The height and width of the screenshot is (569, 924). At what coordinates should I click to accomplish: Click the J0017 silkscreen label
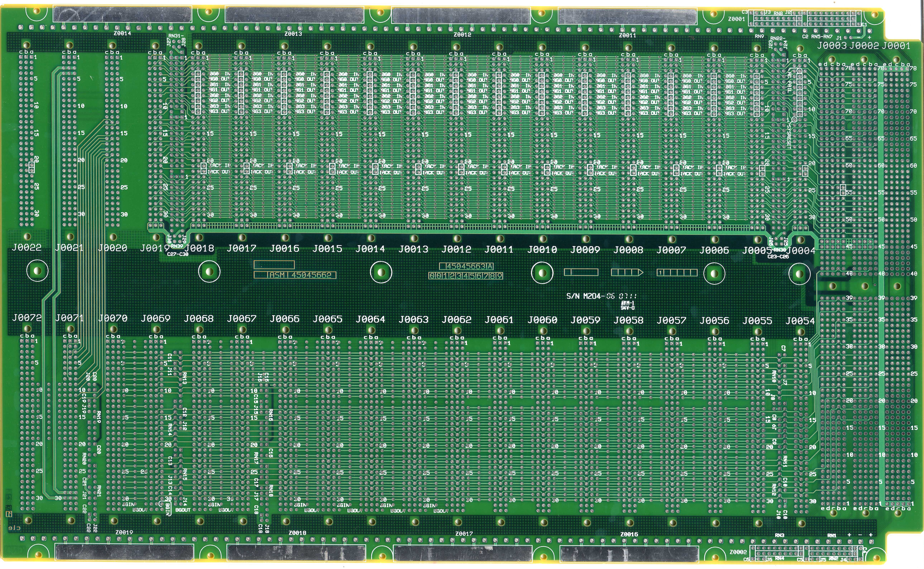click(241, 248)
